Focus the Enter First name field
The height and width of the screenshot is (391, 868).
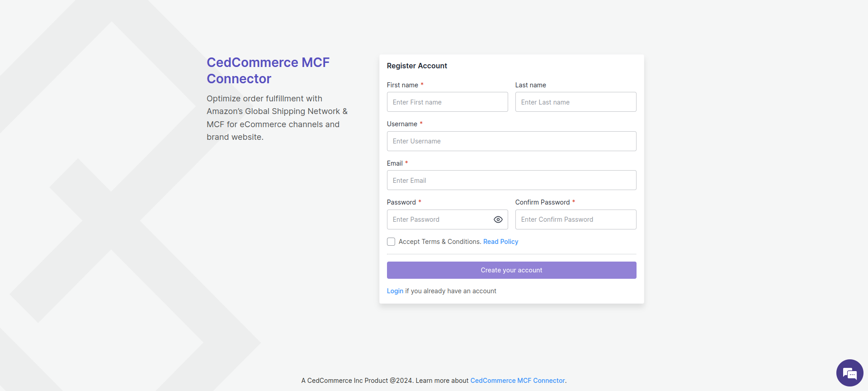[447, 102]
